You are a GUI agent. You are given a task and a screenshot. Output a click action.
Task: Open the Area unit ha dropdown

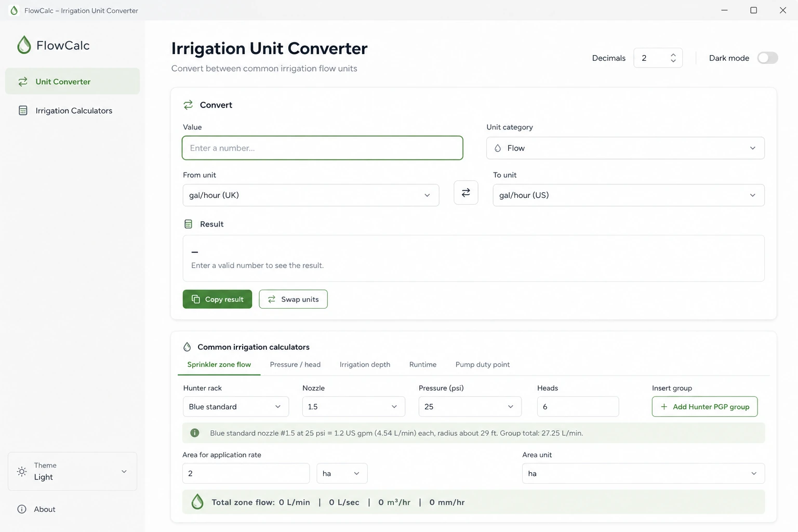(643, 473)
